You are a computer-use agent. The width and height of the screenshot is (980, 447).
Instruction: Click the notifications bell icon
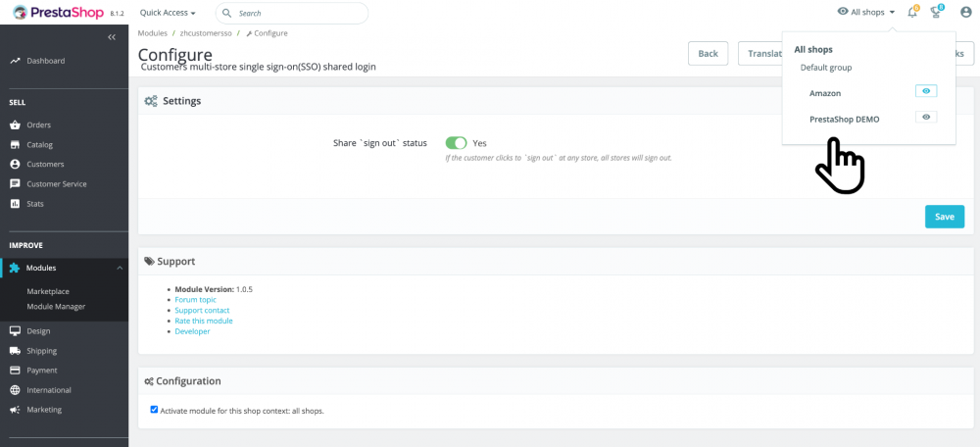pyautogui.click(x=913, y=13)
